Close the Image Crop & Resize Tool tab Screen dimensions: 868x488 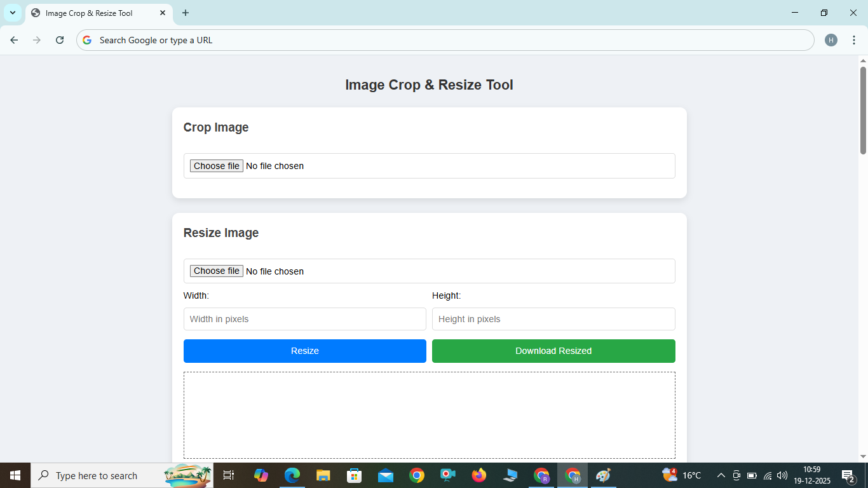(163, 13)
